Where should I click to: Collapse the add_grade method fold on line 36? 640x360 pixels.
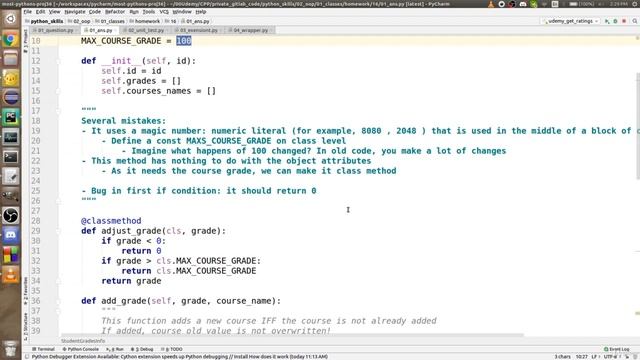tap(58, 301)
